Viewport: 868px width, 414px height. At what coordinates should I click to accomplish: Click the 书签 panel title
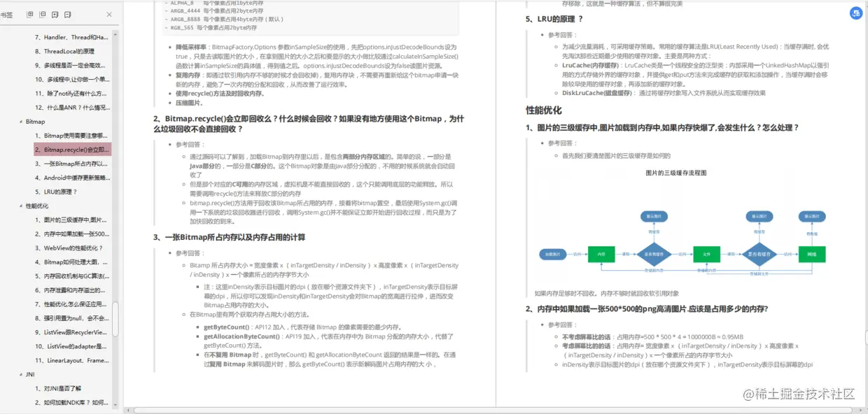point(6,15)
